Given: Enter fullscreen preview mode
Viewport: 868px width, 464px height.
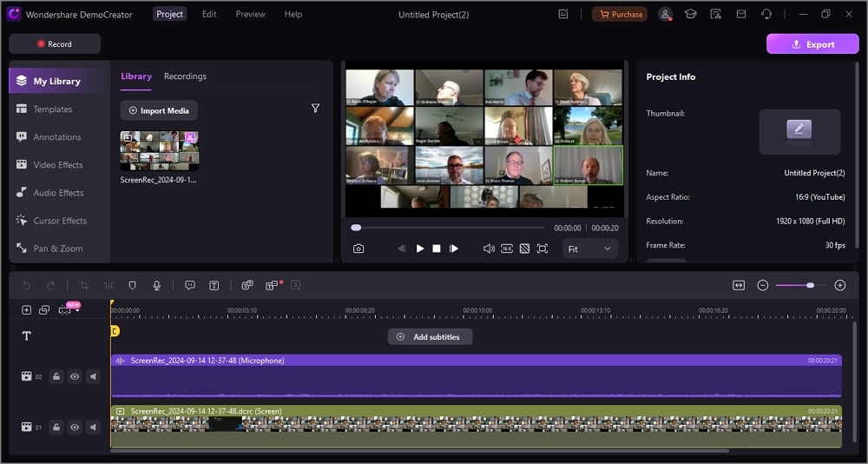Looking at the screenshot, I should [x=542, y=249].
